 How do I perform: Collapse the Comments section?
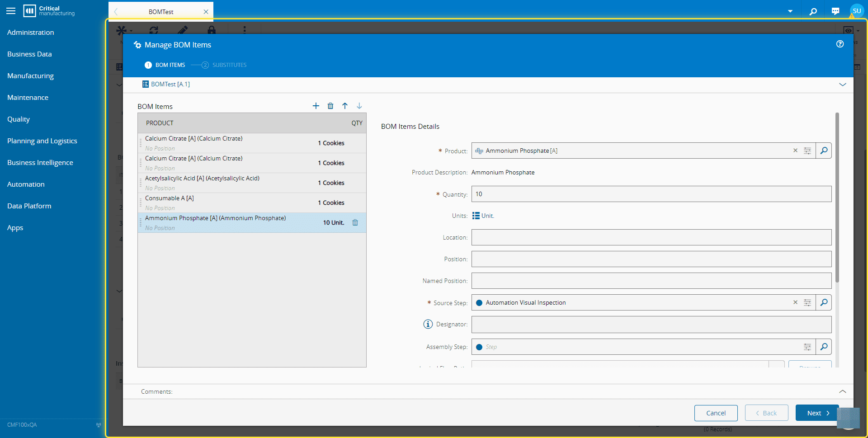tap(843, 391)
